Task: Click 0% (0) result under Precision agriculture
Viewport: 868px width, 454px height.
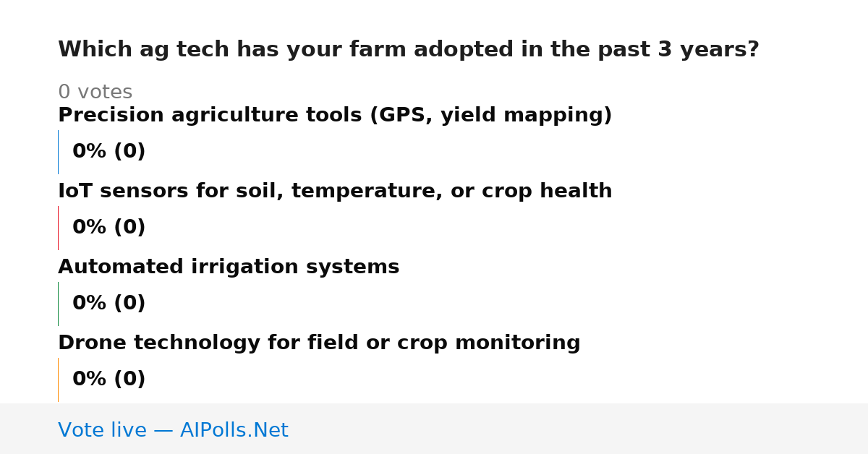Action: [109, 152]
